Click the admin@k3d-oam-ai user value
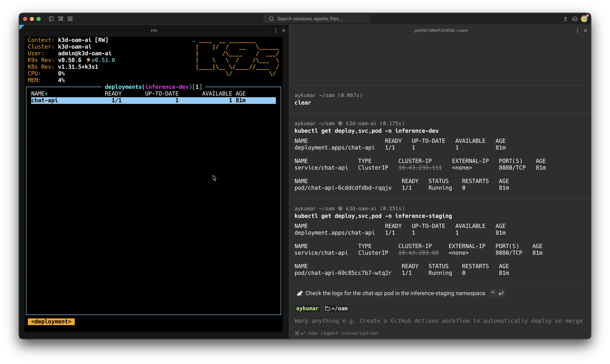 click(x=85, y=53)
